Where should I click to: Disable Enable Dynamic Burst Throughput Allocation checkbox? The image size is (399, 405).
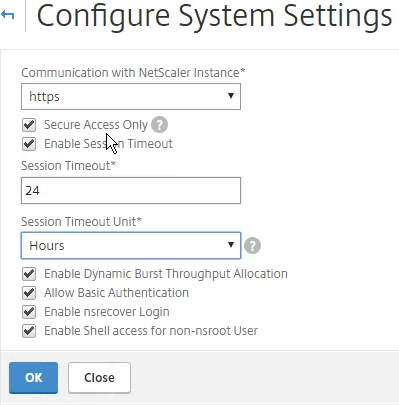pyautogui.click(x=29, y=274)
